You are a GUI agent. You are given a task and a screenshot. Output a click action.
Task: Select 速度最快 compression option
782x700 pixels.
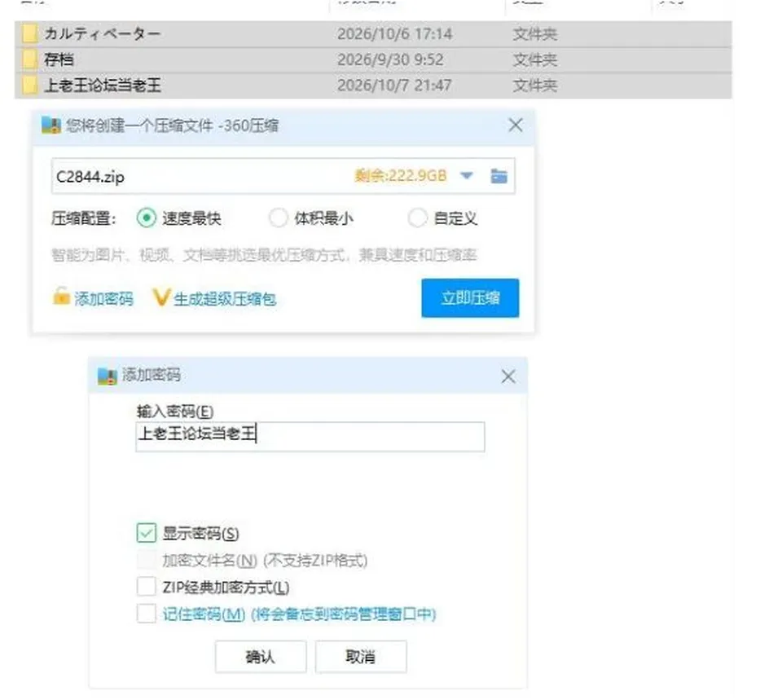click(x=147, y=218)
